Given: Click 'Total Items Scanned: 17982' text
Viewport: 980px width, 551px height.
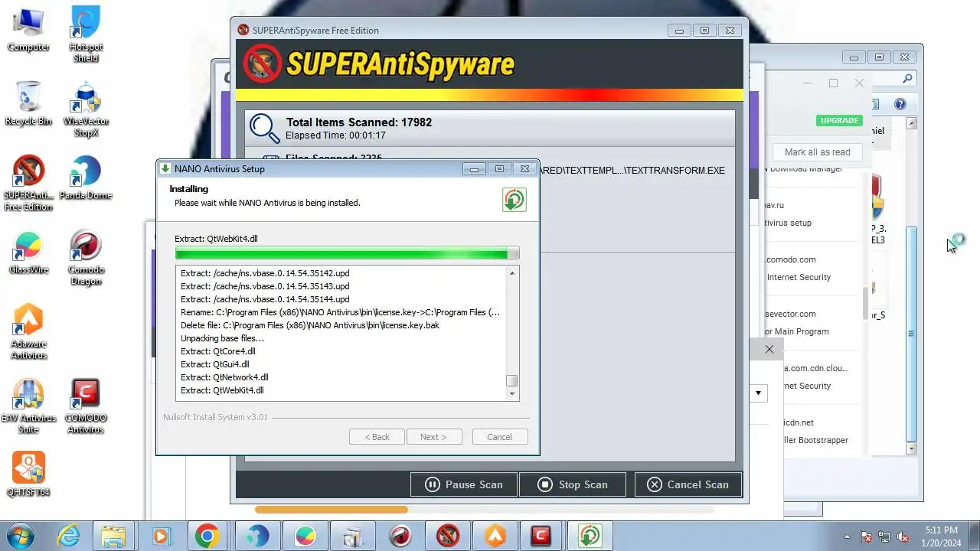Looking at the screenshot, I should coord(359,122).
